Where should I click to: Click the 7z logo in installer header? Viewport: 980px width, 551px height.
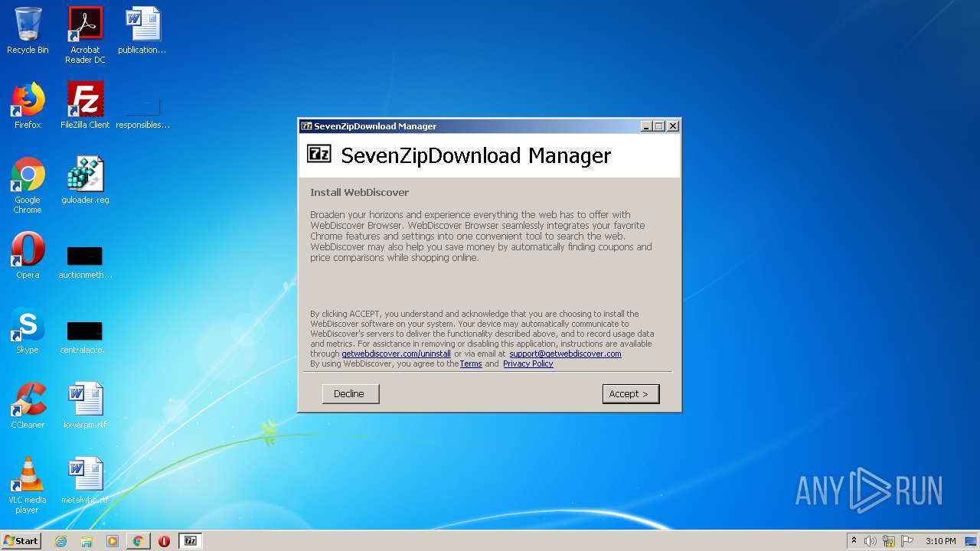pos(319,153)
